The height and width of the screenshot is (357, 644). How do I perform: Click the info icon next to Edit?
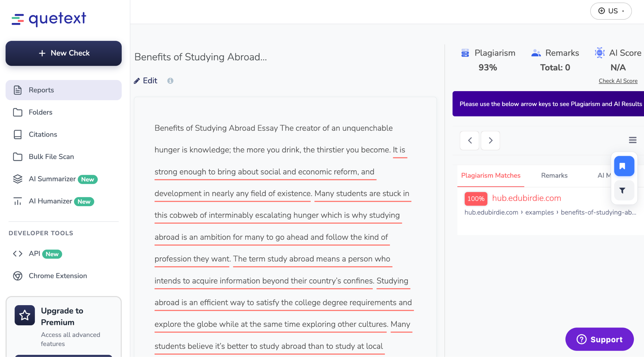pos(170,81)
